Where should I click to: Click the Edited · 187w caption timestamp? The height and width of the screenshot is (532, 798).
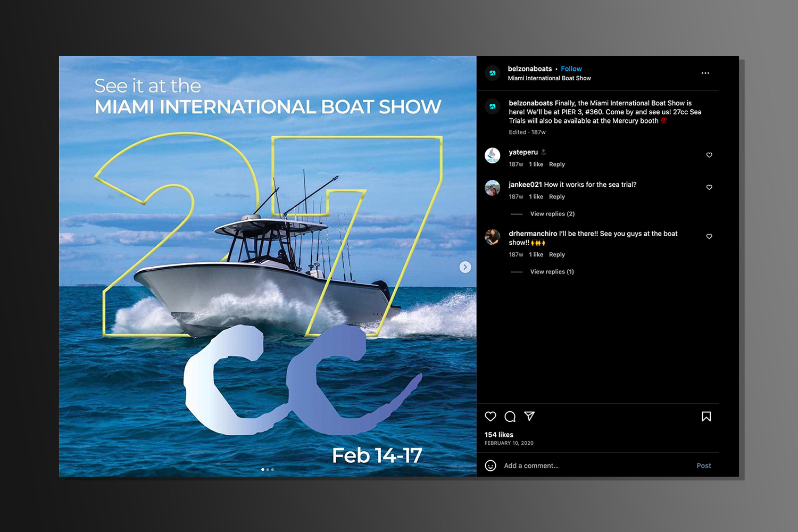(x=527, y=132)
